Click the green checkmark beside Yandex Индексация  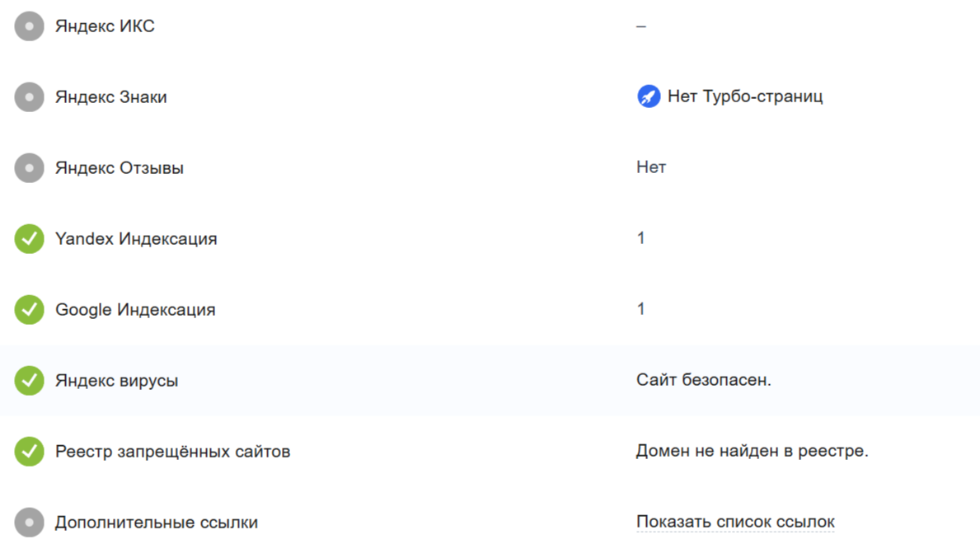point(29,239)
